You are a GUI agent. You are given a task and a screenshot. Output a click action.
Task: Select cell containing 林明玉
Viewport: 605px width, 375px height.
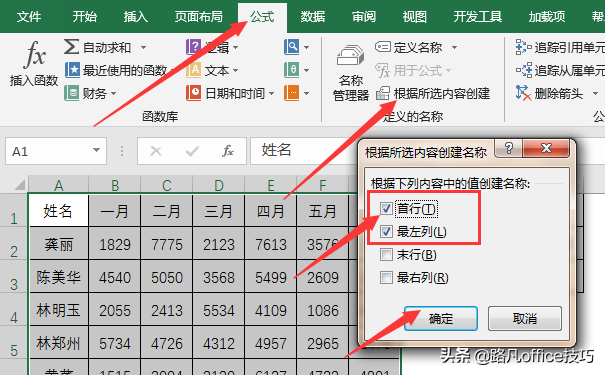coord(59,310)
